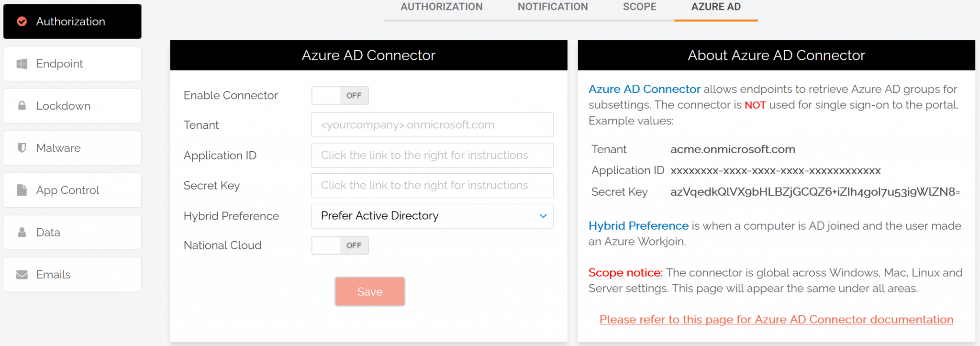980x346 pixels.
Task: Open the Hybrid Preference dropdown
Action: (432, 216)
